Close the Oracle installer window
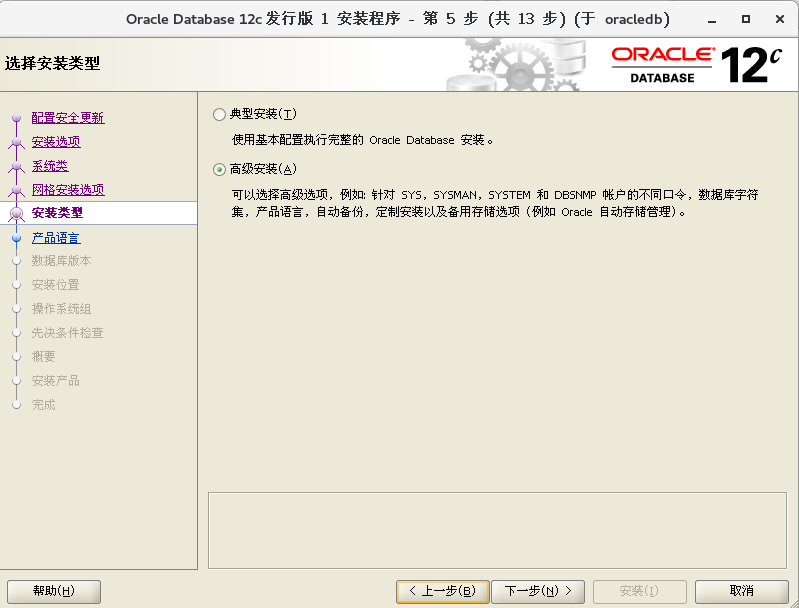Screen dimensions: 799x608 [780, 19]
